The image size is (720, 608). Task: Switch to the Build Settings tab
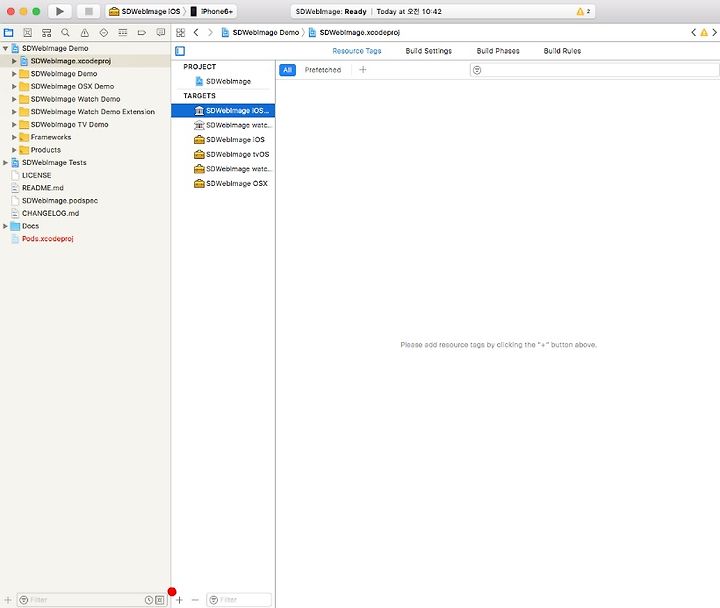point(428,51)
